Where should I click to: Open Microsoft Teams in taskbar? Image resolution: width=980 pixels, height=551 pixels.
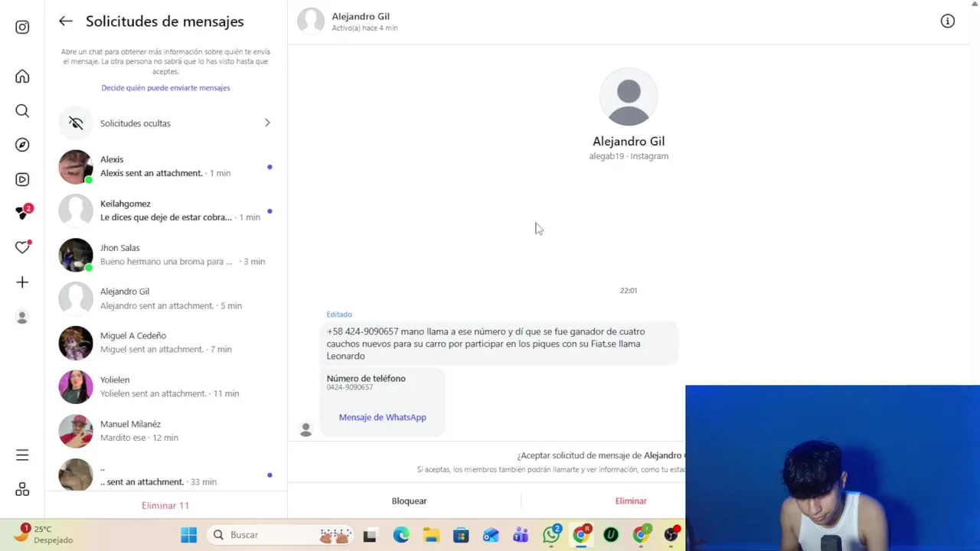click(521, 535)
